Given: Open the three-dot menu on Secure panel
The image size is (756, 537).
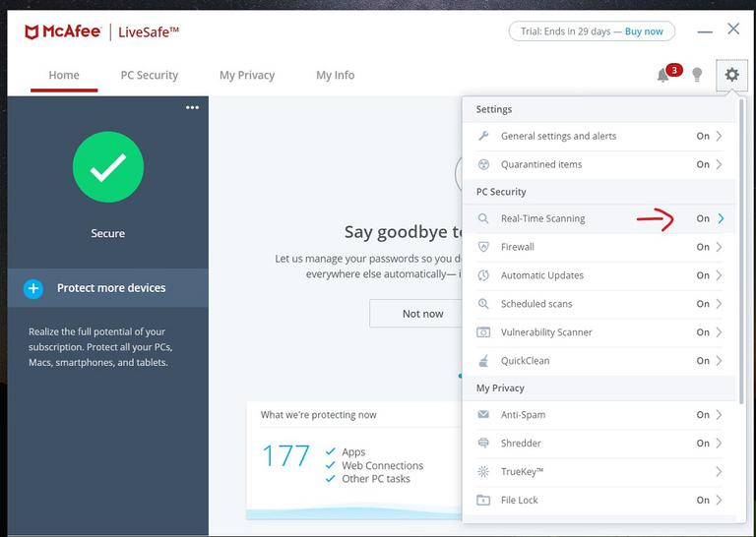Looking at the screenshot, I should point(192,107).
